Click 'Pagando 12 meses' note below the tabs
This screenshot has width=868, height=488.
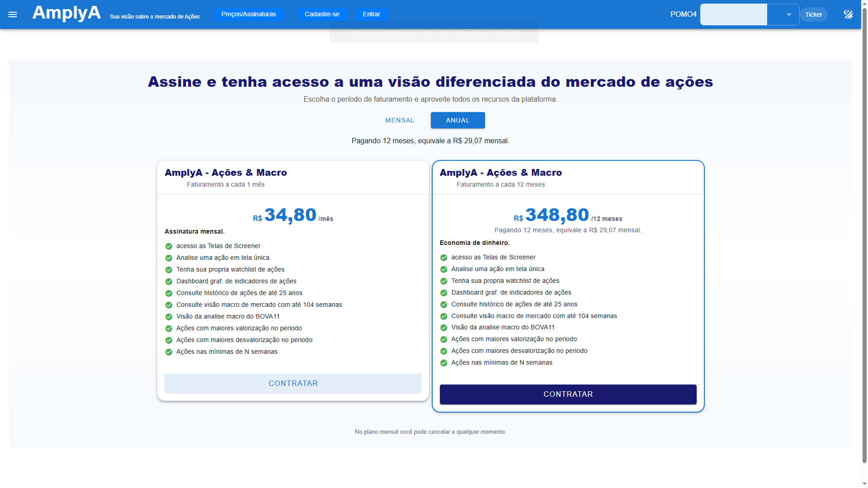point(430,141)
